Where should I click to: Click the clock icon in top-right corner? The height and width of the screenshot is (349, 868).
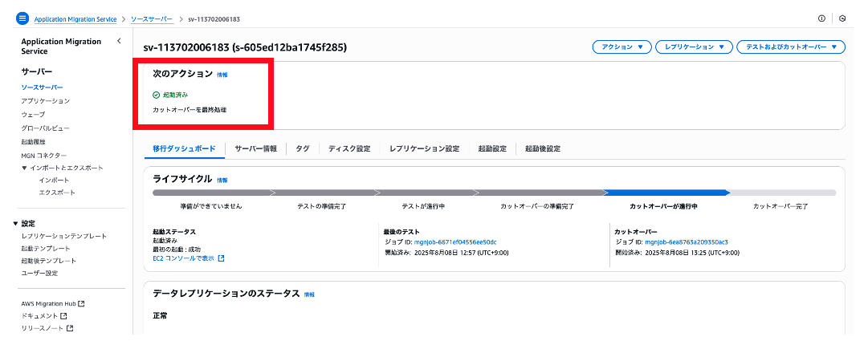(842, 18)
